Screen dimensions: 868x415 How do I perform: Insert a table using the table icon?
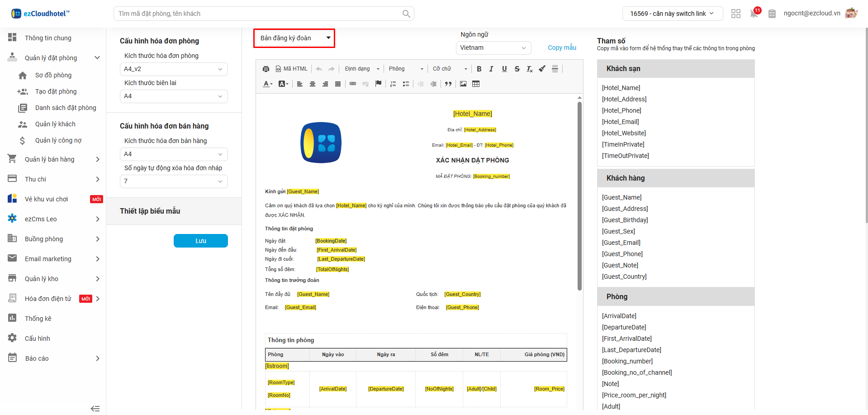click(476, 84)
